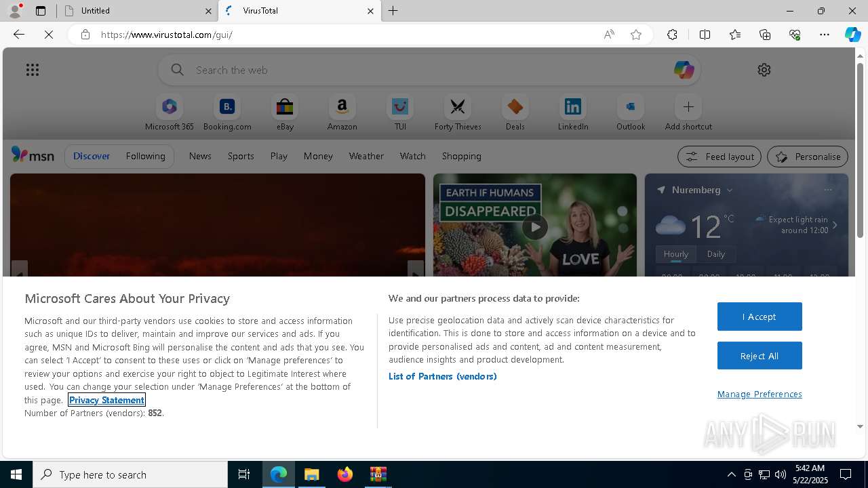Expand the light rain forecast arrow
Viewport: 868px width, 488px height.
point(835,225)
